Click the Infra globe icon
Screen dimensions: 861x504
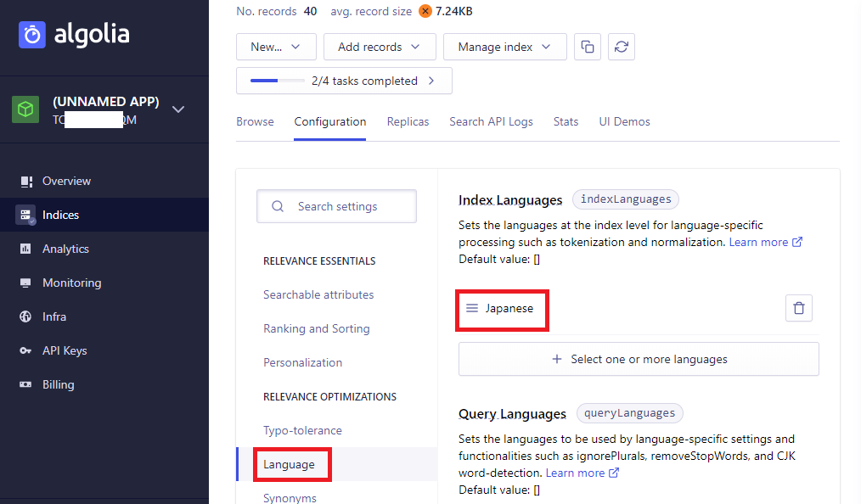25,317
